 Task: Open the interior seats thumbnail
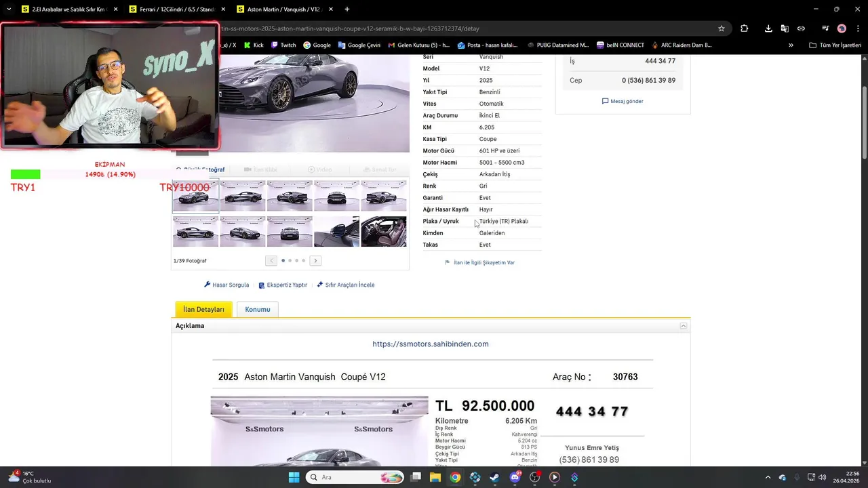[384, 232]
